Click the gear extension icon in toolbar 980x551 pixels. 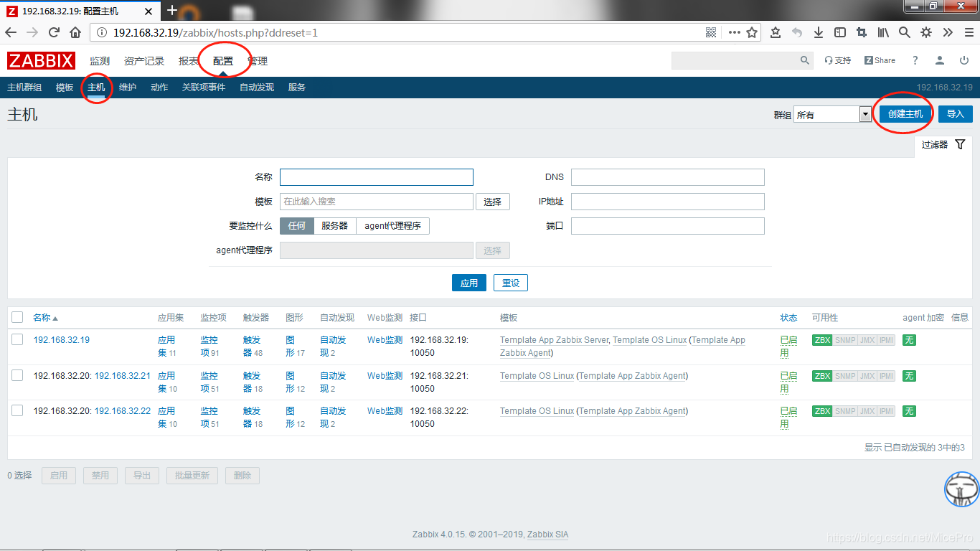[926, 32]
